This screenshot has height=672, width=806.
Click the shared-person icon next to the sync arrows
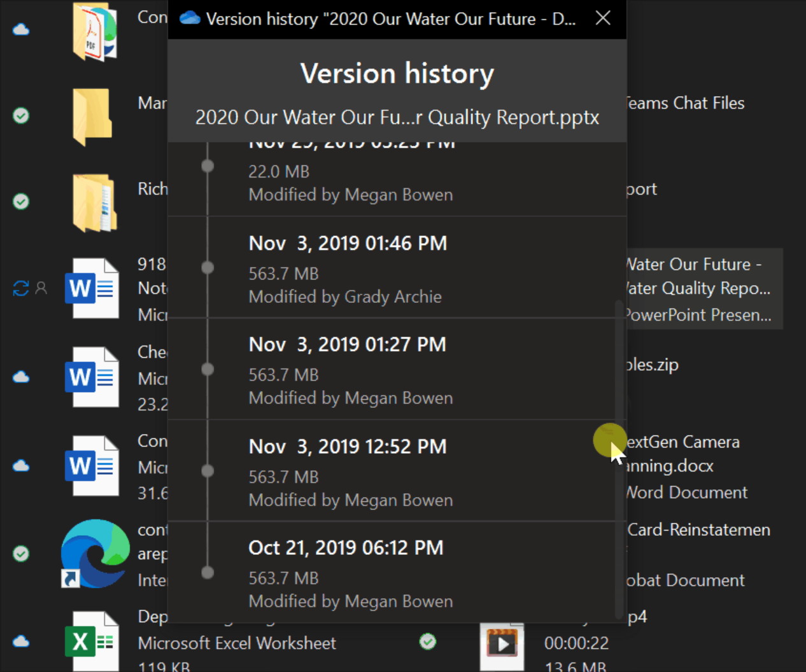(41, 288)
